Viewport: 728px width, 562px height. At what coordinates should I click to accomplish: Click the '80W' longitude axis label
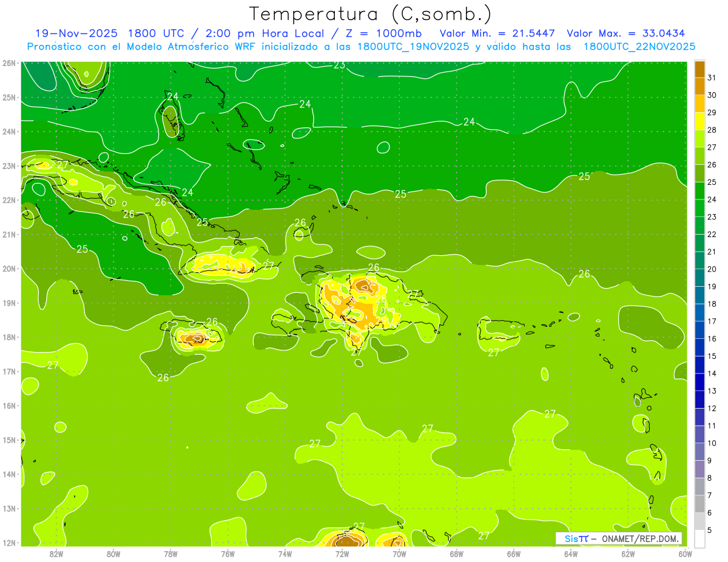coord(113,554)
